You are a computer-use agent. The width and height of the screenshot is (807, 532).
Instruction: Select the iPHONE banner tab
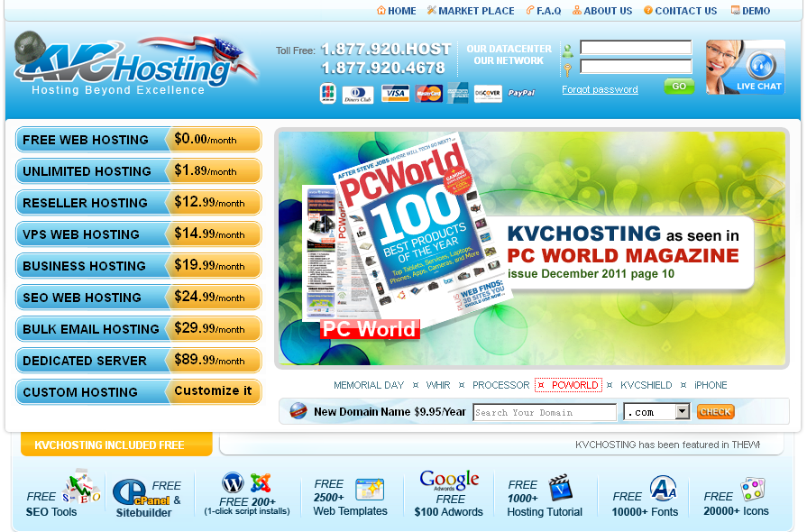click(x=711, y=385)
